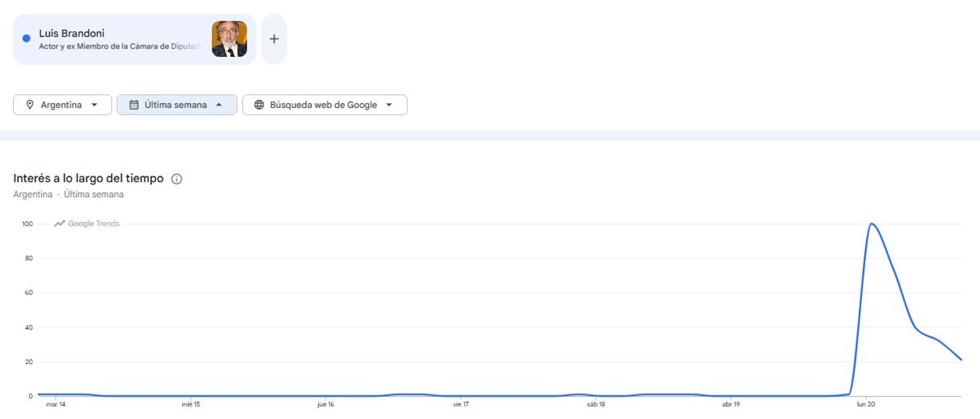Collapse the Última semana time range dropdown
The image size is (980, 419).
click(x=219, y=105)
